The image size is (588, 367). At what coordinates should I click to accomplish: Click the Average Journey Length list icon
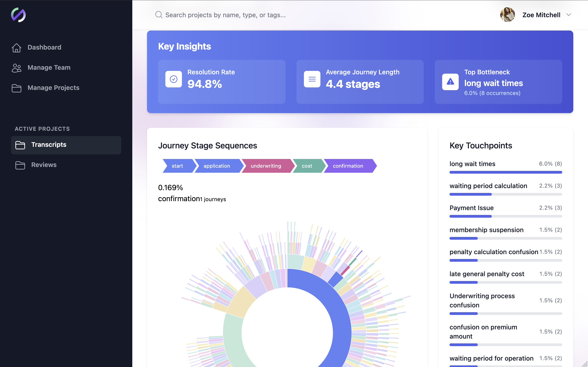point(312,79)
